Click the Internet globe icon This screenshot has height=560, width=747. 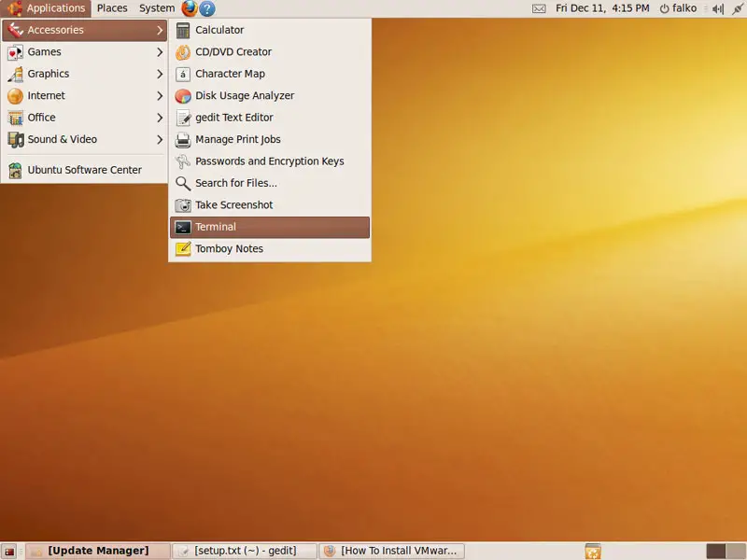[15, 96]
